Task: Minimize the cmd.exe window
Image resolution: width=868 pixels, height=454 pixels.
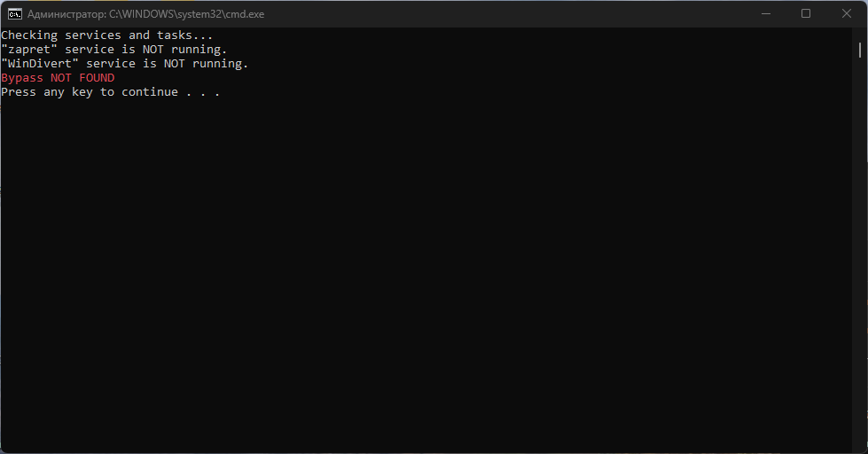Action: [766, 14]
